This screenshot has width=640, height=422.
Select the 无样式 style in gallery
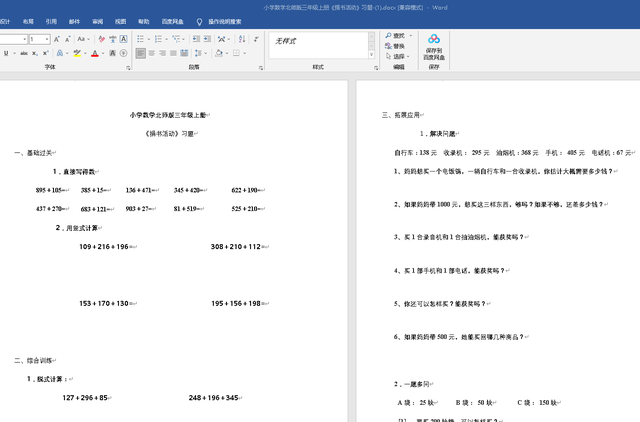pyautogui.click(x=288, y=41)
